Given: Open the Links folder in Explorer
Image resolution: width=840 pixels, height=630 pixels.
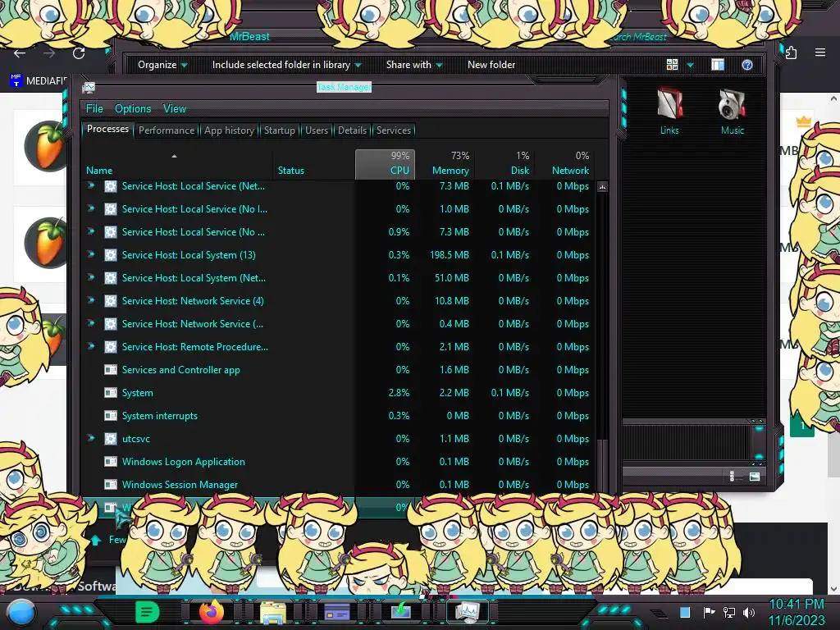Looking at the screenshot, I should click(669, 111).
